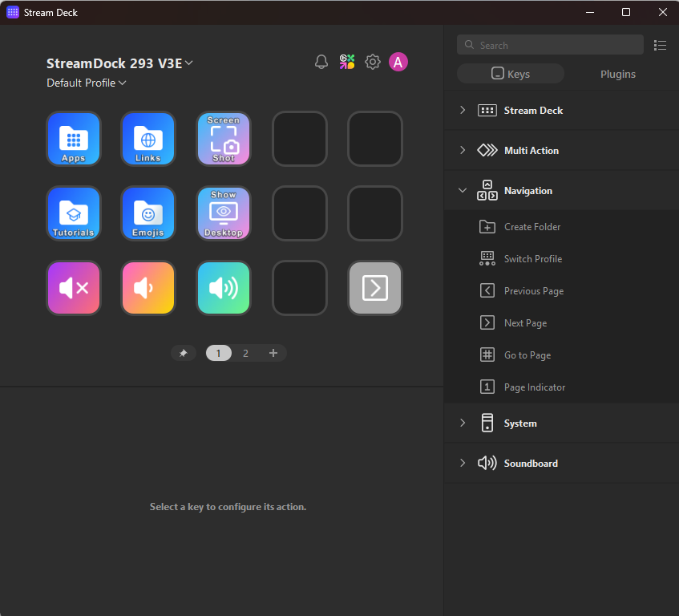
Task: Collapse the Navigation category
Action: [562, 190]
